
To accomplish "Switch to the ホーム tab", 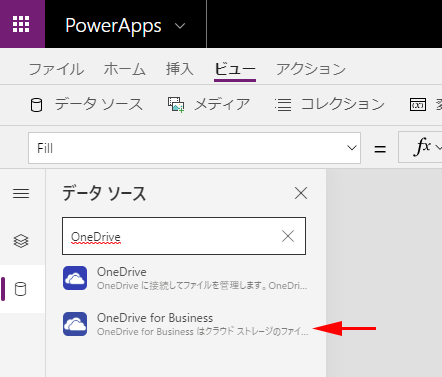I will tap(125, 69).
